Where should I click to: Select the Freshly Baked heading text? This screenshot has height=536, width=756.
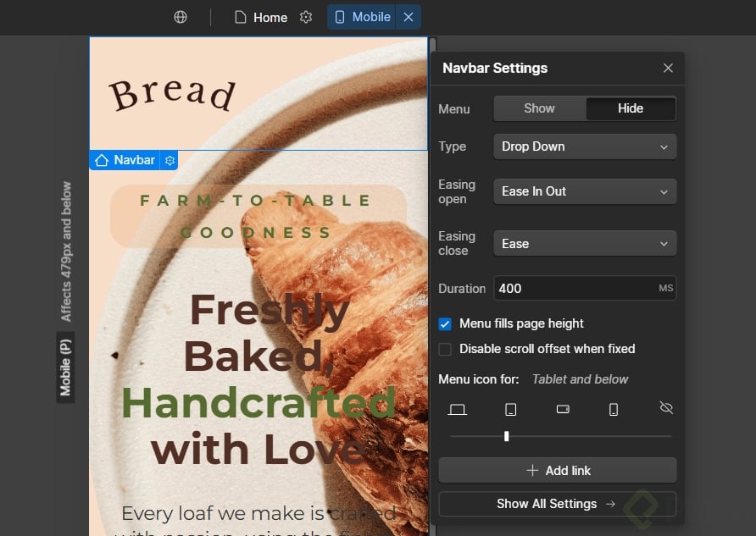pyautogui.click(x=259, y=380)
